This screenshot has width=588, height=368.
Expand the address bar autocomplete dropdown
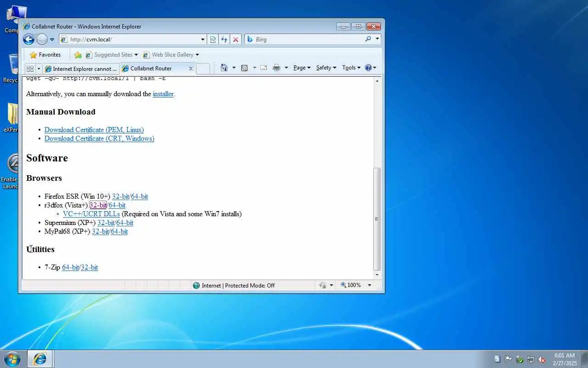pos(203,40)
